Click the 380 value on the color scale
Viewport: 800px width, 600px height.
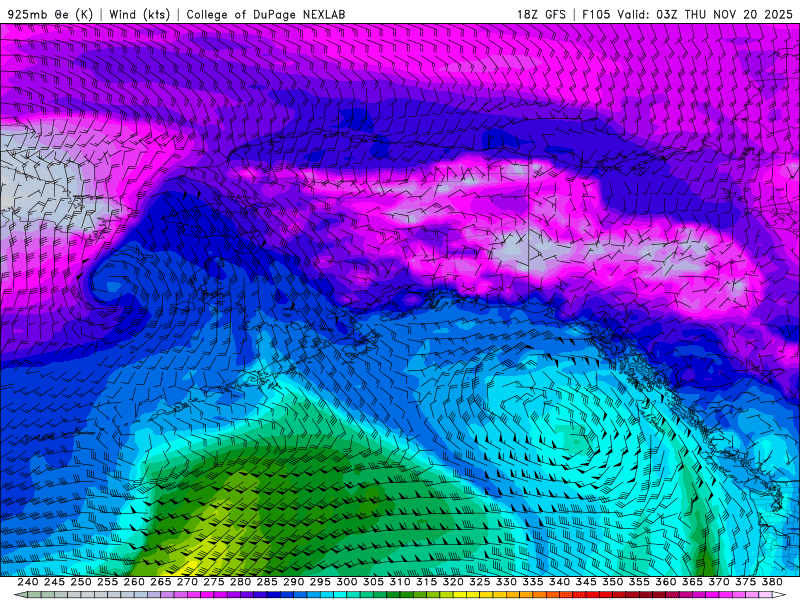[772, 582]
